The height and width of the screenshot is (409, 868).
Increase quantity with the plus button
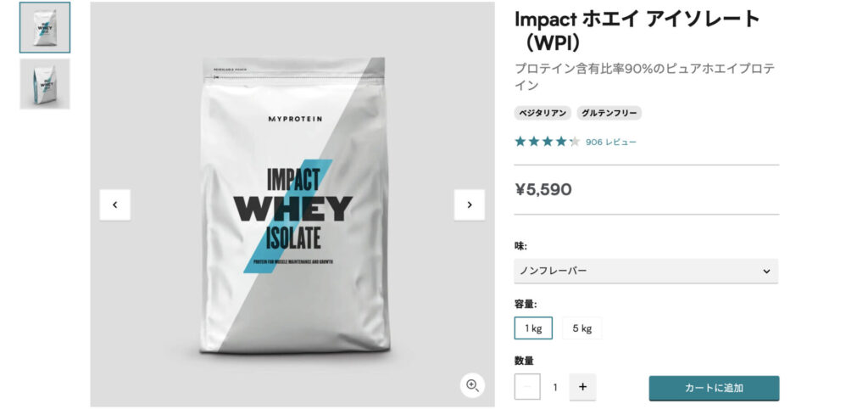582,387
